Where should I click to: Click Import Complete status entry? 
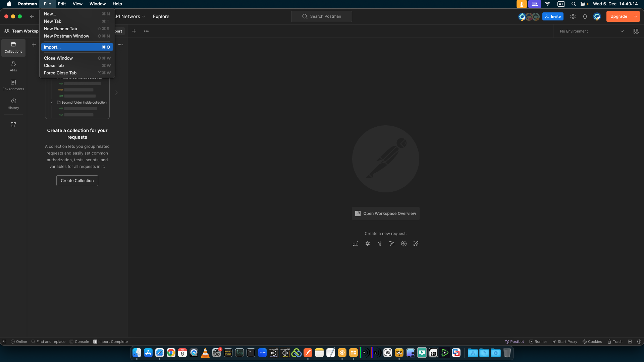110,342
